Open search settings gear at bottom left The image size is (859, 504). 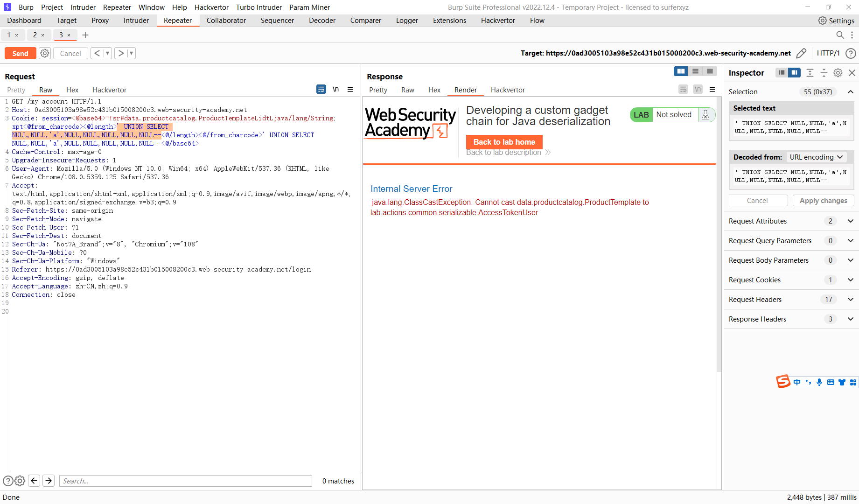click(20, 481)
